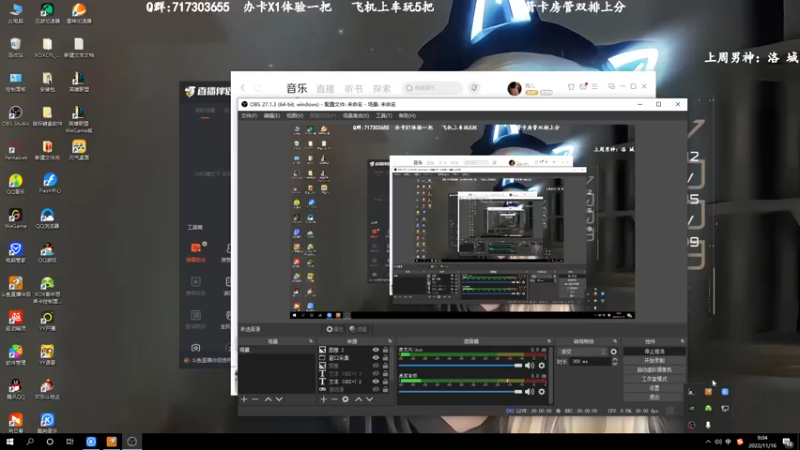800x450 pixels.
Task: Mute 桌面音频 speaker icon
Action: [x=530, y=391]
